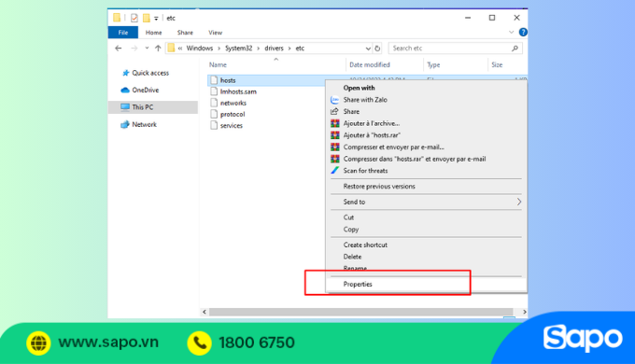Expand the ribbon with chevron
The image size is (635, 364).
click(x=511, y=32)
